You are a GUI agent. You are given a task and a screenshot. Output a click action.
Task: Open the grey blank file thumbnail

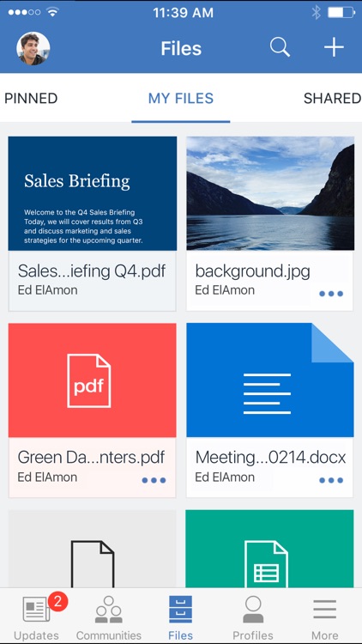point(93,549)
